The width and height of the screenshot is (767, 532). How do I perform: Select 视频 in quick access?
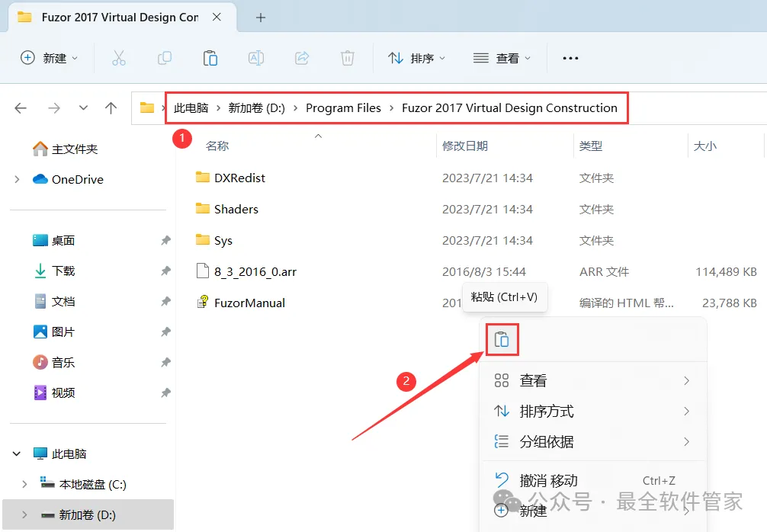click(x=54, y=393)
